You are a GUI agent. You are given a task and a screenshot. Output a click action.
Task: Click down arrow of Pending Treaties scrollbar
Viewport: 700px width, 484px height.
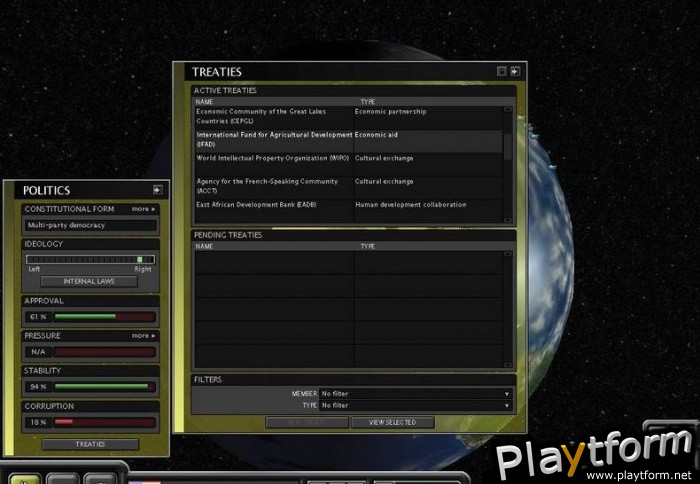pos(508,365)
